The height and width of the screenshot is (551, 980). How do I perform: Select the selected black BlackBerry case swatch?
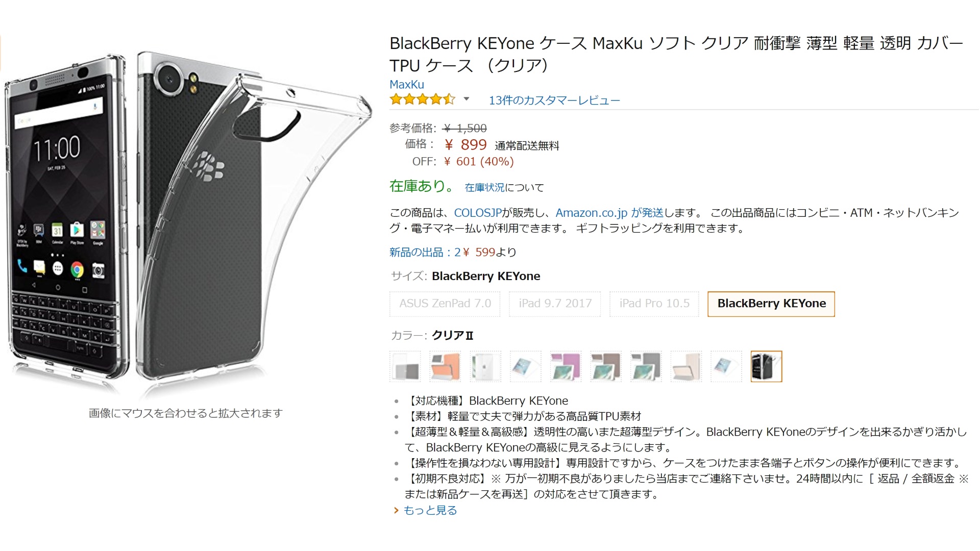point(766,366)
